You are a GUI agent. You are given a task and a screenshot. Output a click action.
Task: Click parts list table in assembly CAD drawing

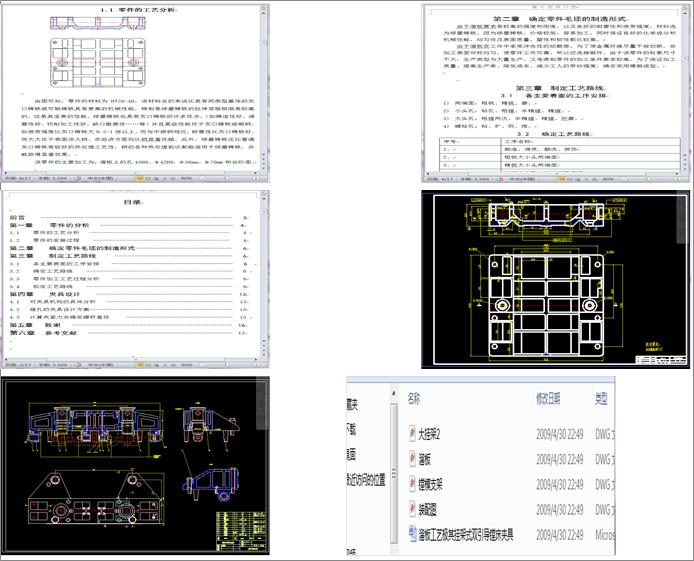242,531
